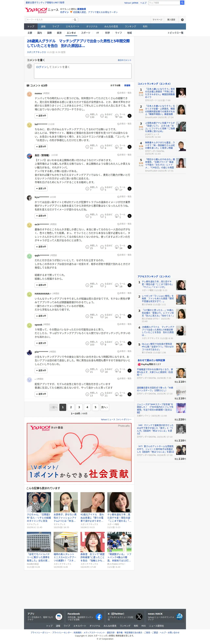Expand 返信3件 on spook's comment
The width and height of the screenshot is (210, 644).
point(41,343)
